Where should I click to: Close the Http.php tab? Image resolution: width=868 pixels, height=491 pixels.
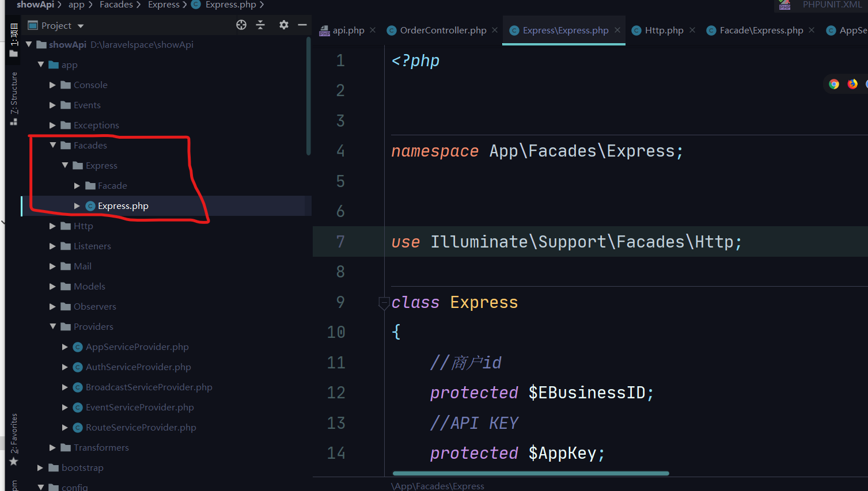(x=692, y=30)
